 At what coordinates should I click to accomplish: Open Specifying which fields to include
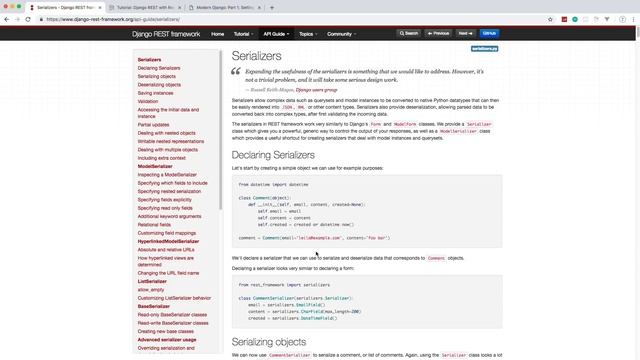click(173, 183)
